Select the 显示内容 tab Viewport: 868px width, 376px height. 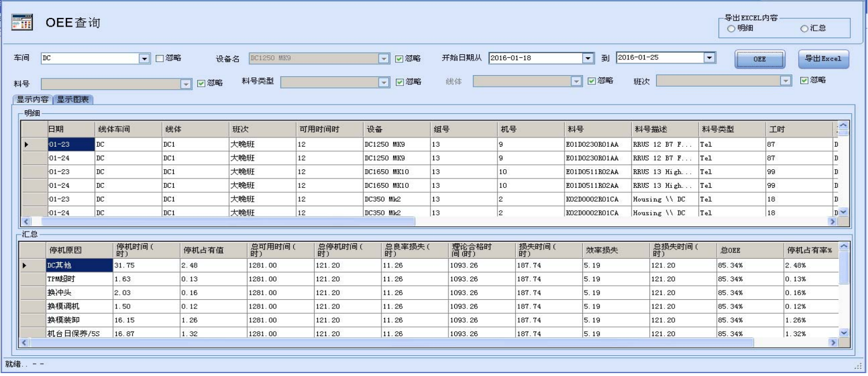click(33, 98)
